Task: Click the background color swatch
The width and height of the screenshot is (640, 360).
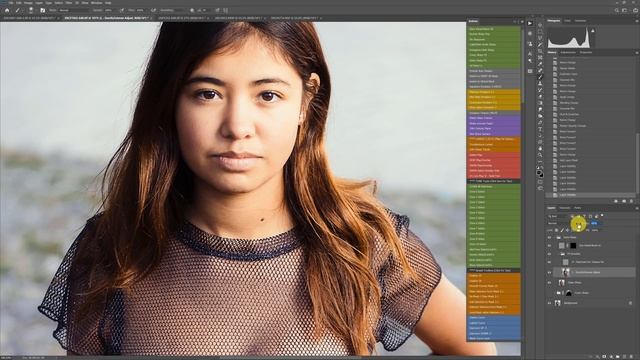Action: tap(542, 176)
